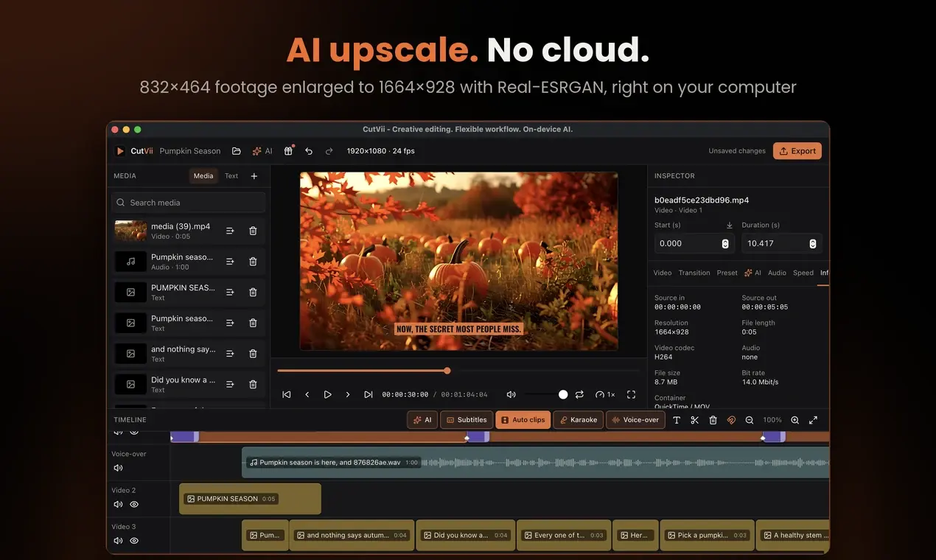Toggle timeline snapping magnet

731,420
